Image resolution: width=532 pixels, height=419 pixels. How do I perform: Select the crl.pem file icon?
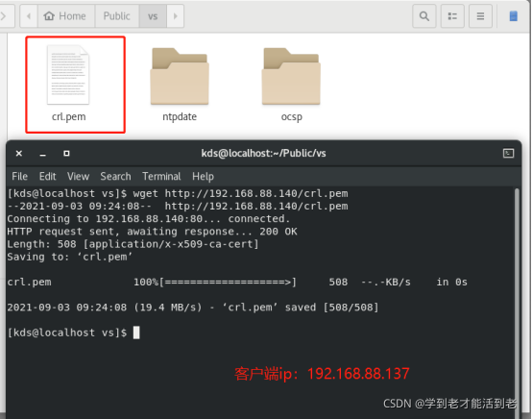click(68, 75)
